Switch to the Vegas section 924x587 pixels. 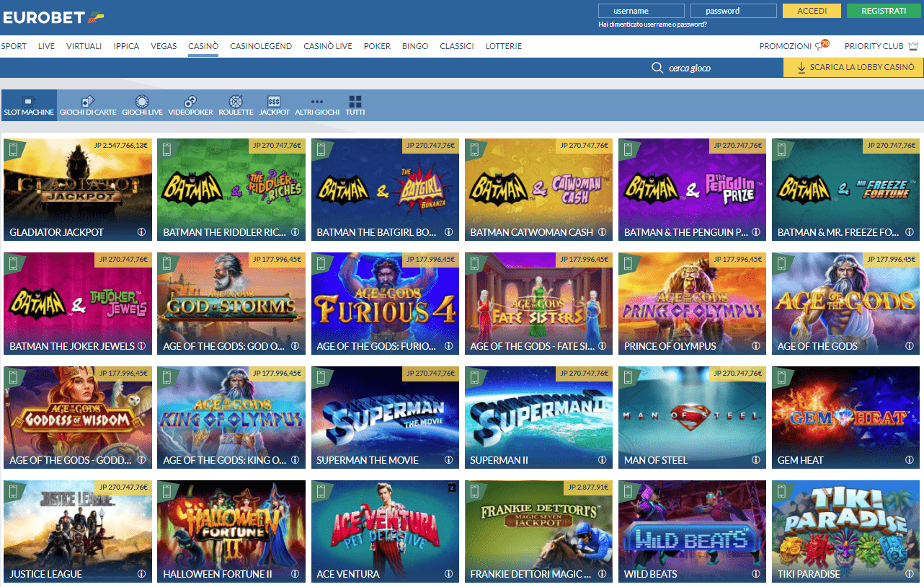[164, 46]
